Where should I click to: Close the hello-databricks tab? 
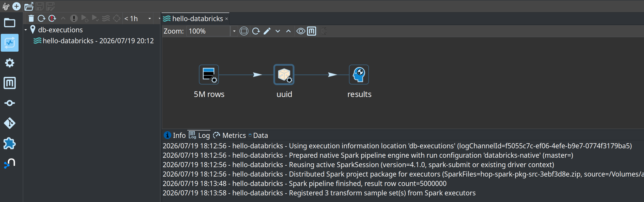pyautogui.click(x=226, y=19)
